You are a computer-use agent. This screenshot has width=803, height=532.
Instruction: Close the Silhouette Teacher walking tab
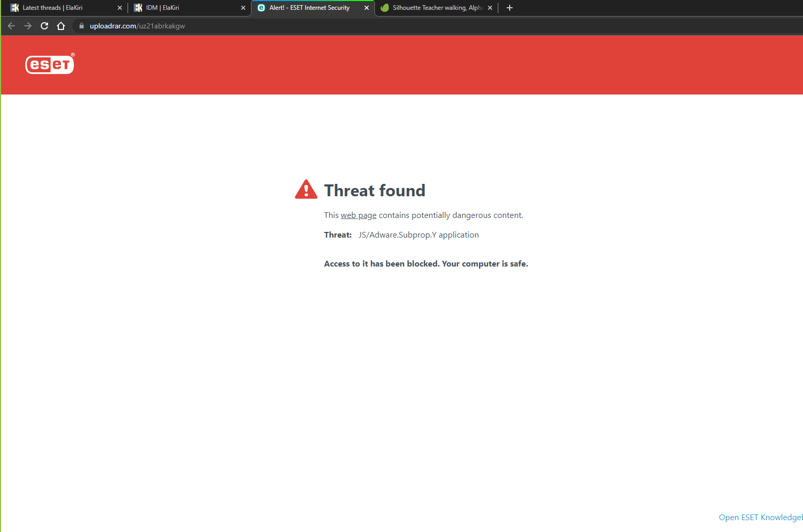tap(490, 8)
